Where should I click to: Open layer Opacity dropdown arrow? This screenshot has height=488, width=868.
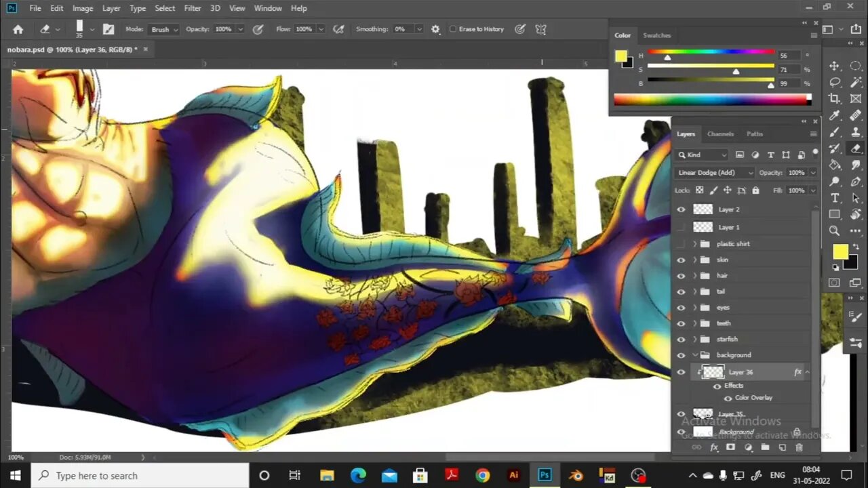[812, 173]
